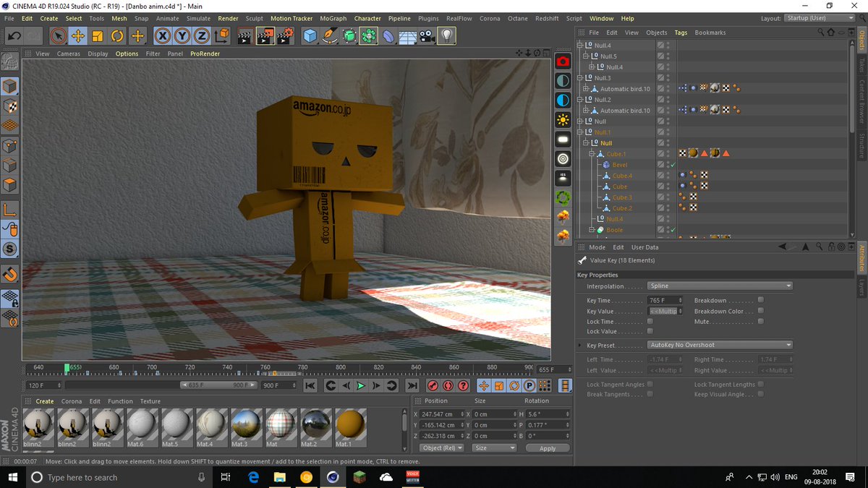
Task: Toggle Parameter keyframe recording P icon
Action: tap(529, 386)
